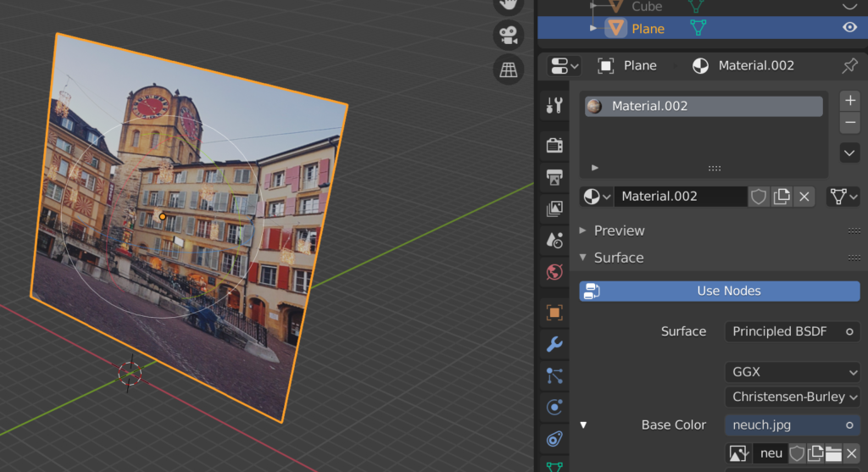Click the 3D cursor in the viewport

click(130, 374)
